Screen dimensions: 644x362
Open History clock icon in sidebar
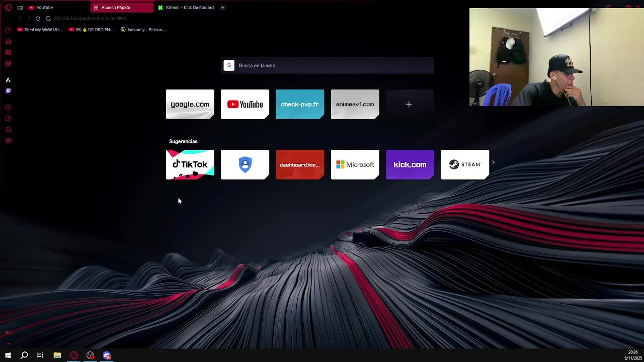pyautogui.click(x=8, y=119)
